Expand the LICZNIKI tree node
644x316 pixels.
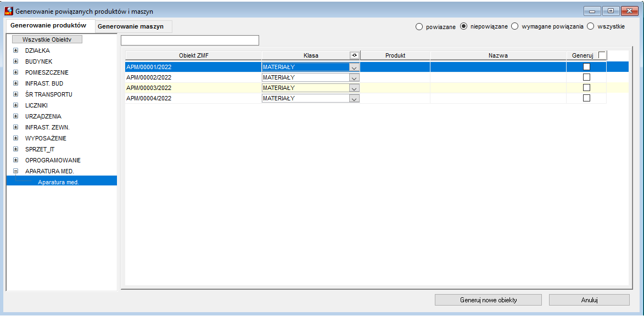pyautogui.click(x=15, y=105)
